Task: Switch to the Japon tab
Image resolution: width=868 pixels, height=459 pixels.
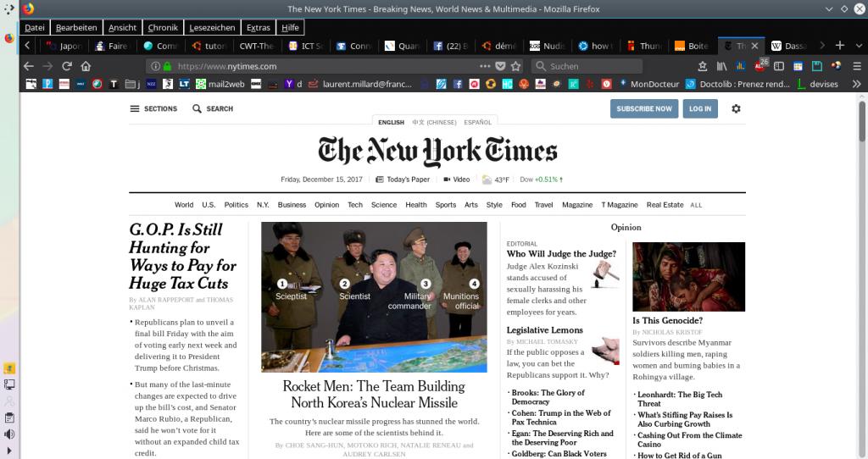Action: click(64, 46)
